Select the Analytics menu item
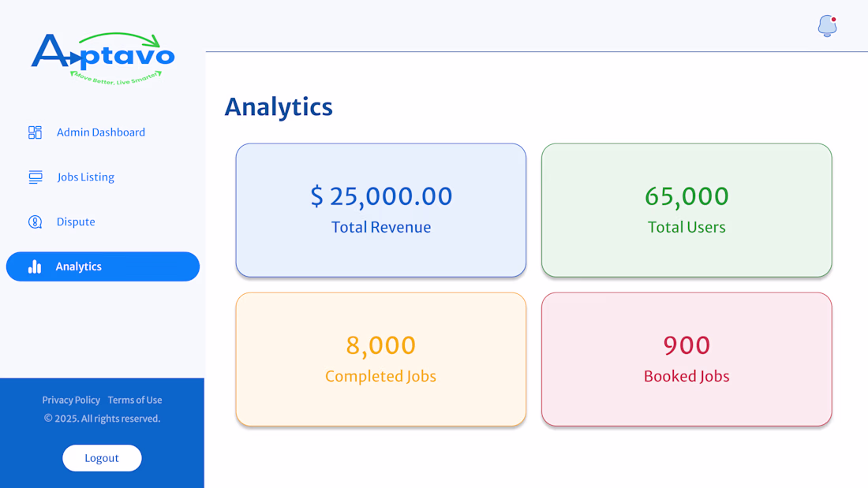This screenshot has width=868, height=488. (x=103, y=266)
